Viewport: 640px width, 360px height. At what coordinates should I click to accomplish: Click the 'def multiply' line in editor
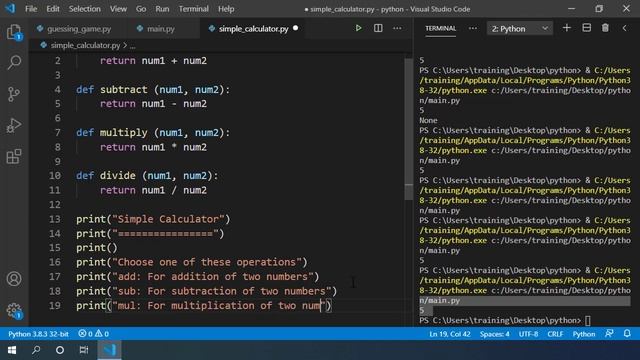(153, 133)
